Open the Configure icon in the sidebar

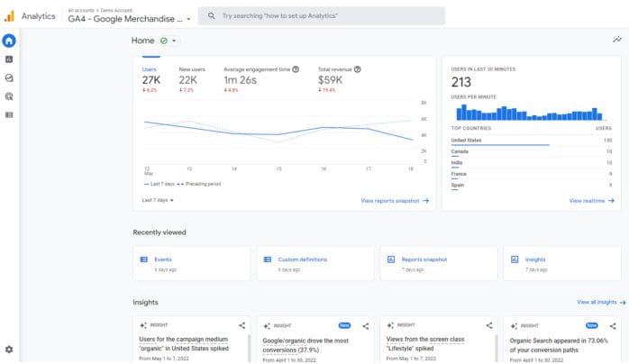point(9,115)
